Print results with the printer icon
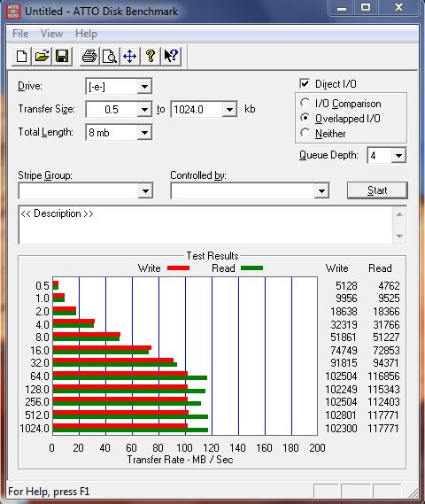Screen dimensions: 425x504 (89, 57)
